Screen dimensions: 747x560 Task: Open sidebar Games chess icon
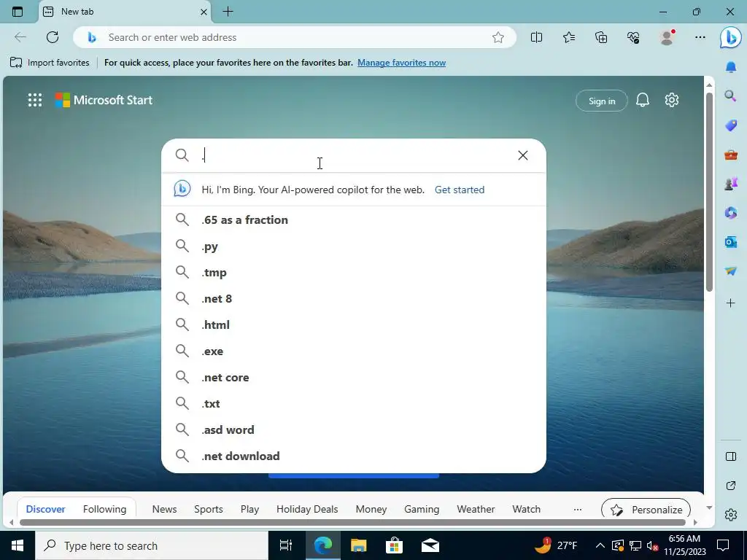[x=731, y=183]
